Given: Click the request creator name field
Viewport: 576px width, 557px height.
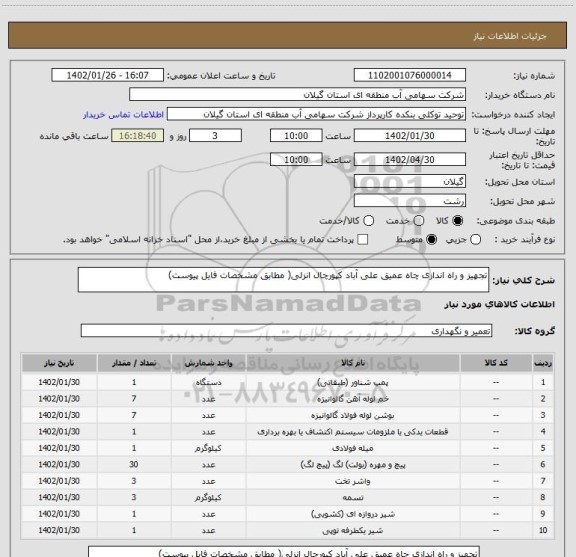Looking at the screenshot, I should [x=316, y=114].
